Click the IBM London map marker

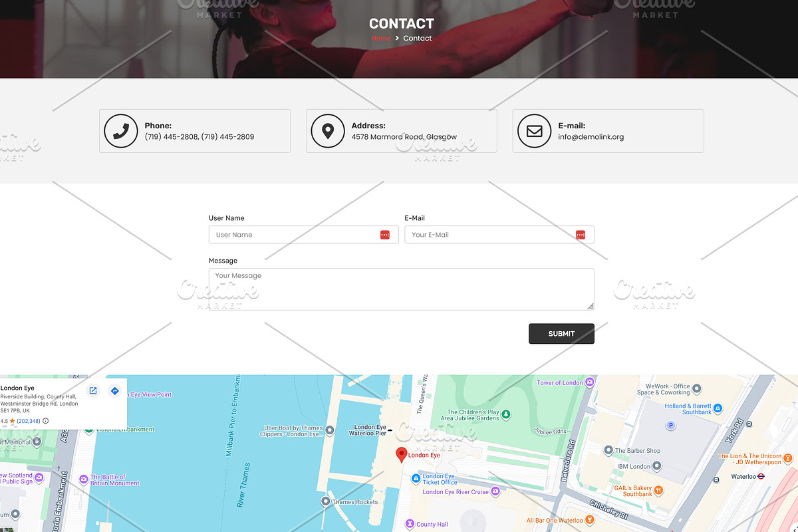click(x=657, y=466)
